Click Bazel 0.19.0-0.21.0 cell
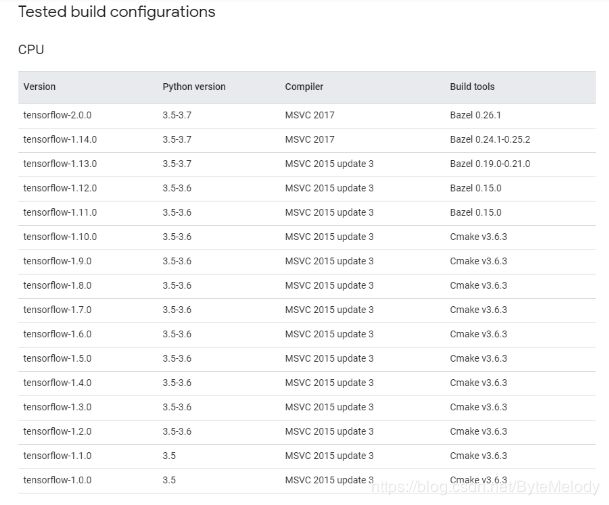 coord(490,164)
